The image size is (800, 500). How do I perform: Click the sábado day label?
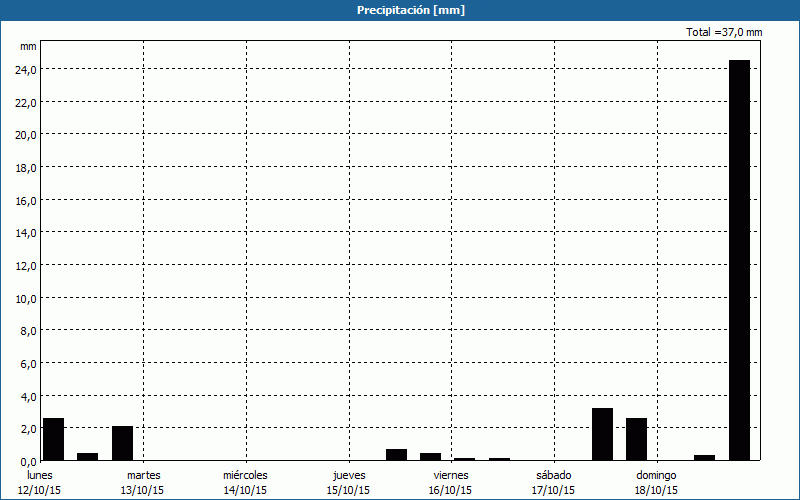(554, 475)
